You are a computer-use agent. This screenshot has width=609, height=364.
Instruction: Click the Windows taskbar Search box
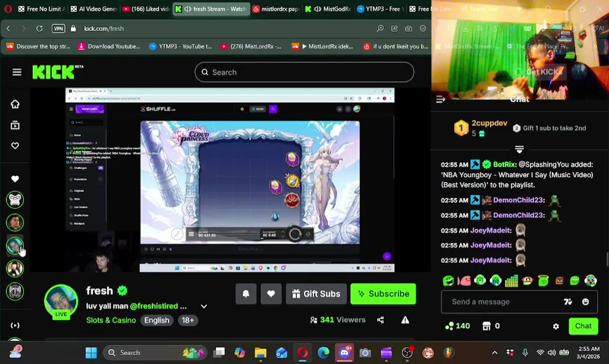click(154, 353)
